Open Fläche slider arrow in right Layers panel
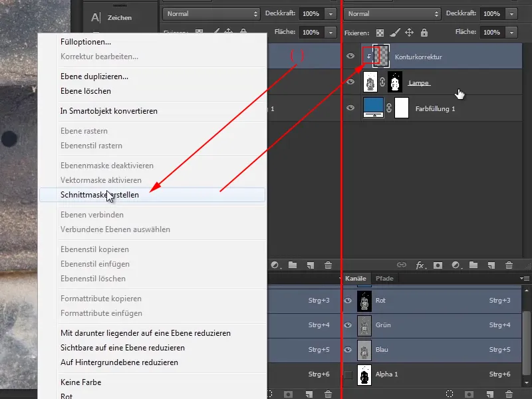Screen dimensions: 532x399 click(x=511, y=33)
